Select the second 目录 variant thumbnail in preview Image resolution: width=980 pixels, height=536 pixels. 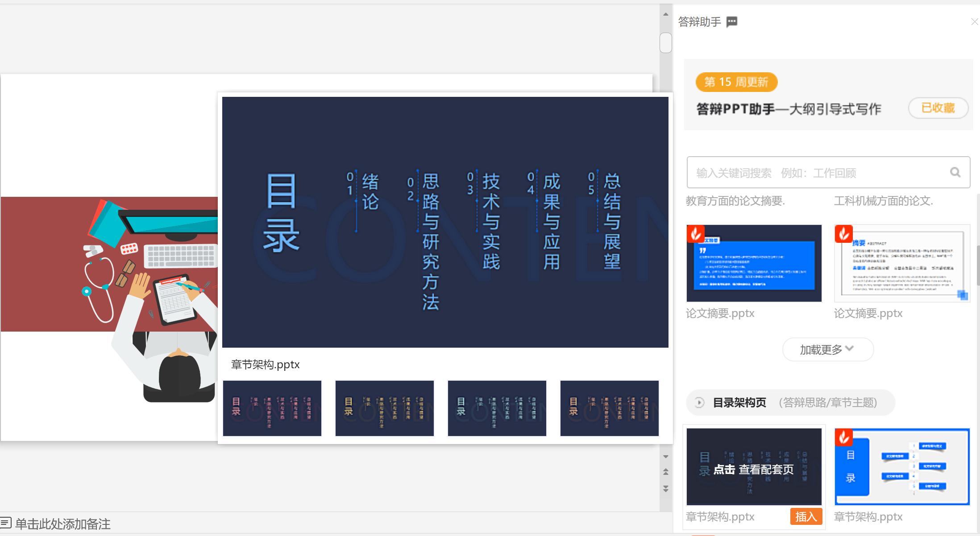pos(384,408)
